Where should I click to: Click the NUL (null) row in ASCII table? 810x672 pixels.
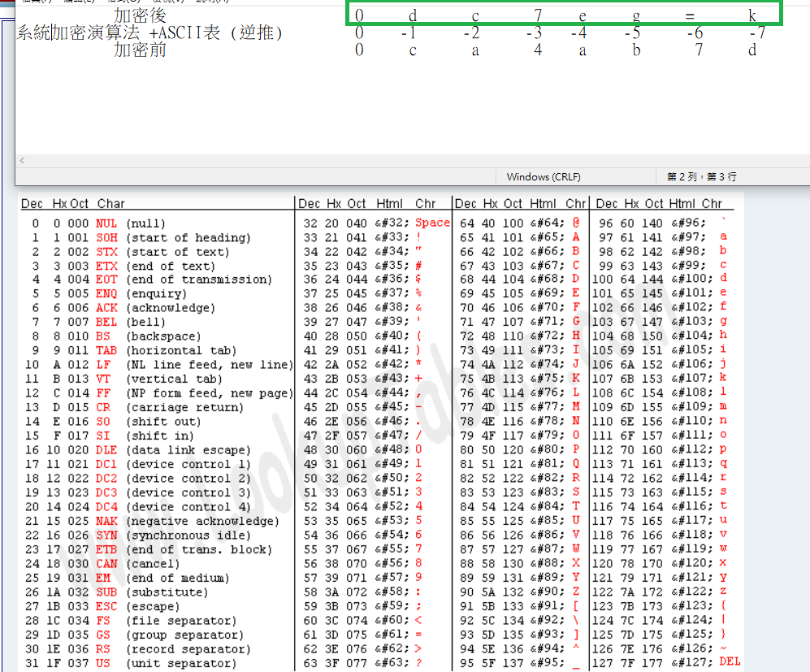point(98,223)
